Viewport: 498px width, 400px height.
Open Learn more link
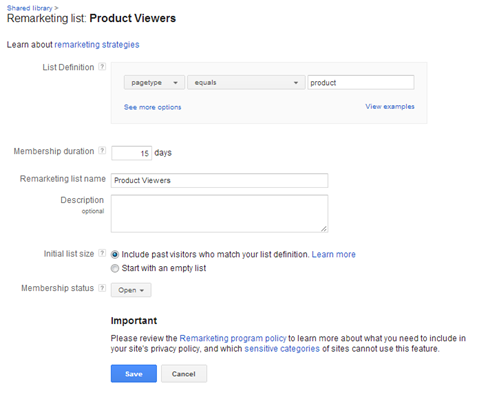point(333,254)
